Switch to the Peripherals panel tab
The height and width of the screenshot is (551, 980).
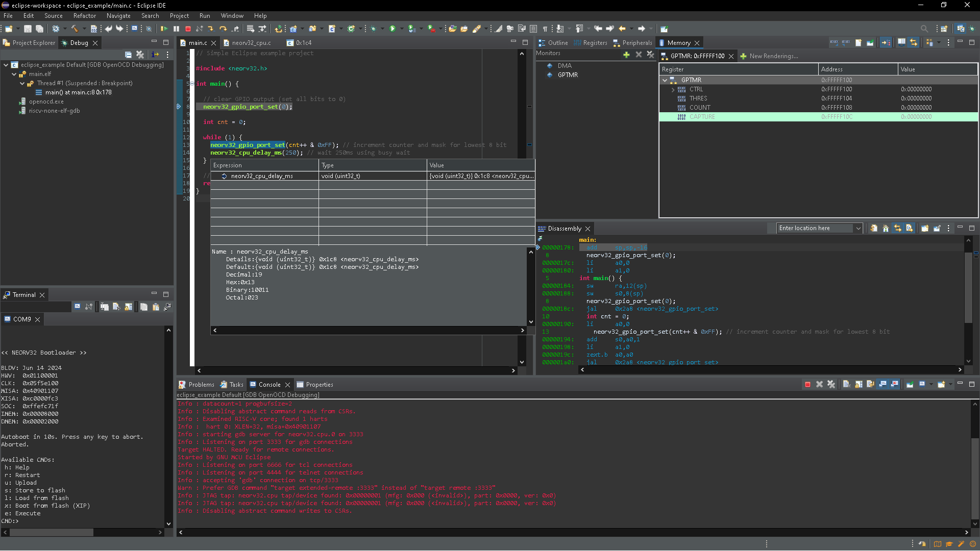[636, 42]
